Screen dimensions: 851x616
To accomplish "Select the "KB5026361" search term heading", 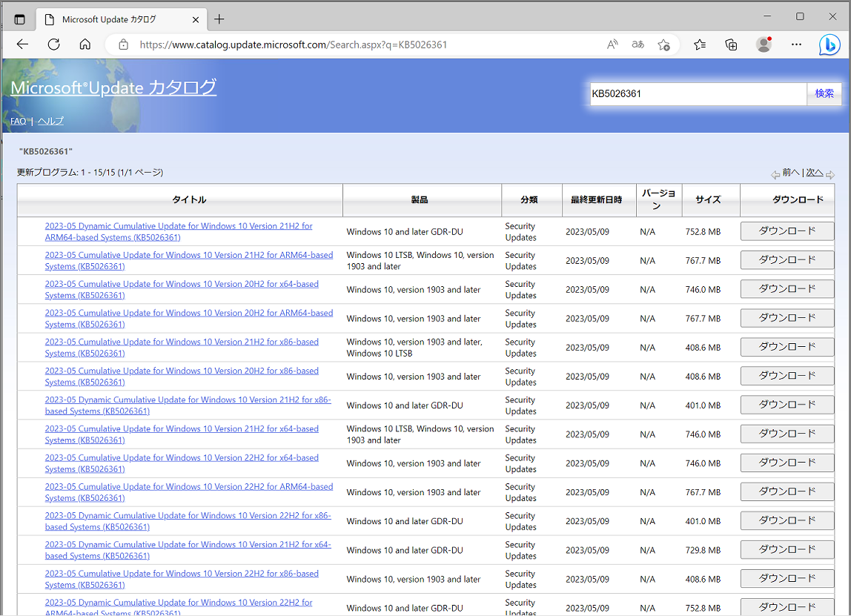I will click(46, 151).
